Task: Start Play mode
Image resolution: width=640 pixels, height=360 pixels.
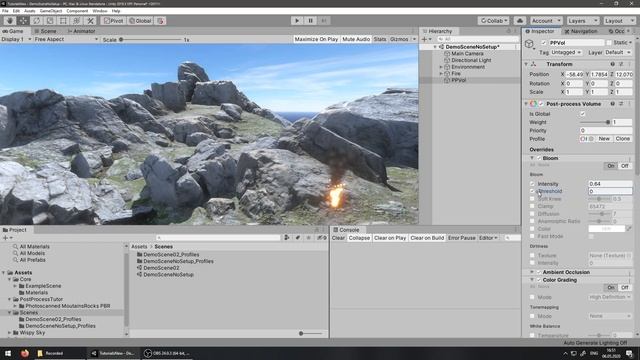Action: pos(297,20)
